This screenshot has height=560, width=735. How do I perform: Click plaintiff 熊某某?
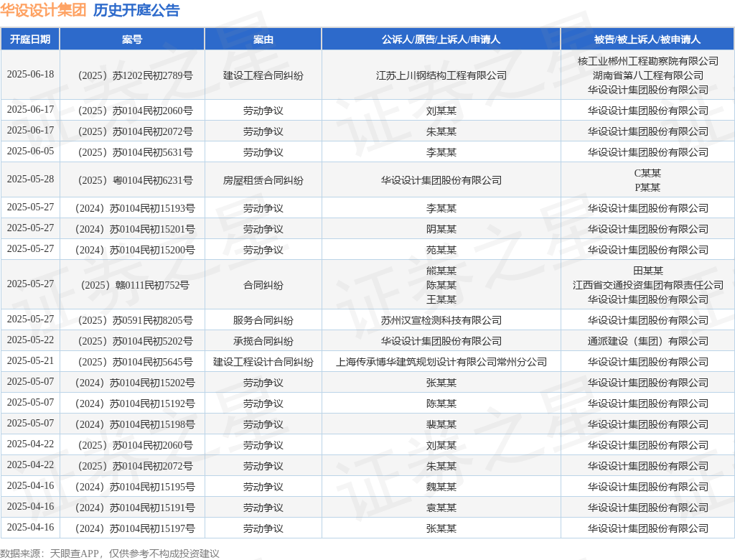pos(441,271)
